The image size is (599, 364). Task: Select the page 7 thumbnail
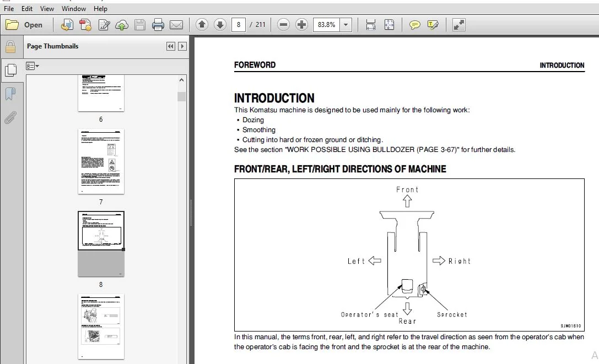101,161
